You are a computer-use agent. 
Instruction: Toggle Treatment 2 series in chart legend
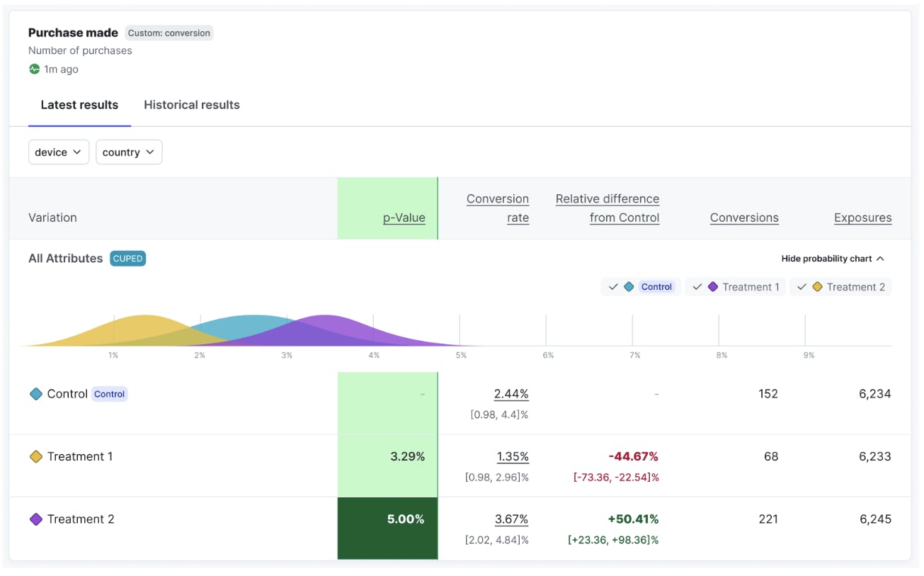pos(840,287)
